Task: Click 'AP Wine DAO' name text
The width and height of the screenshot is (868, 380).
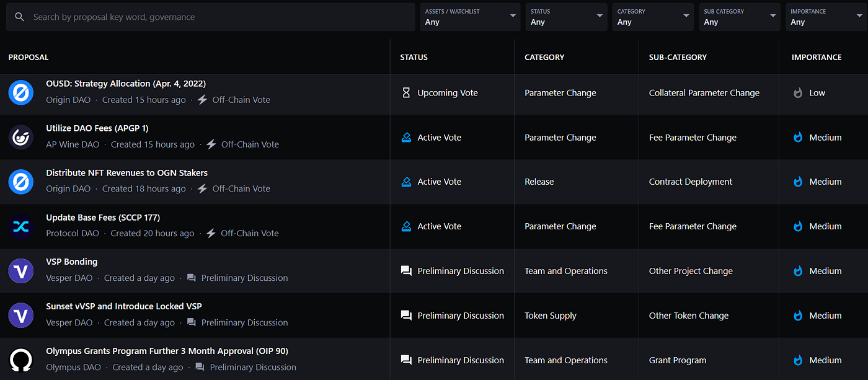Action: (73, 144)
